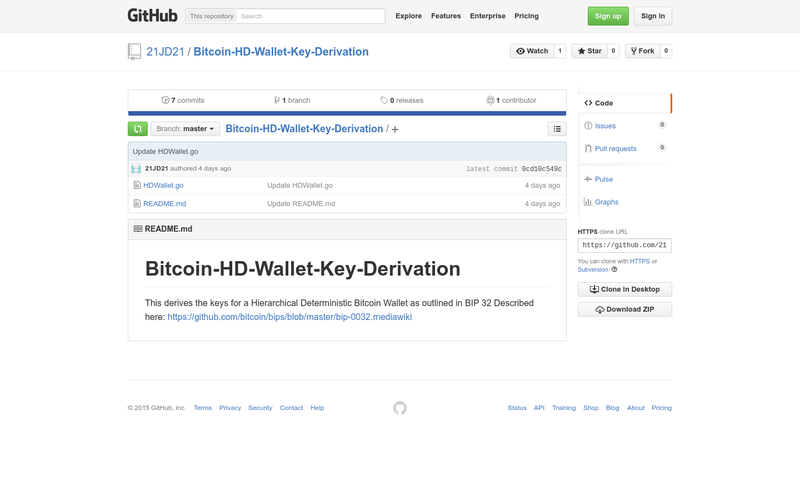Click the HTTPS clone option link
This screenshot has width=800, height=500.
(640, 261)
